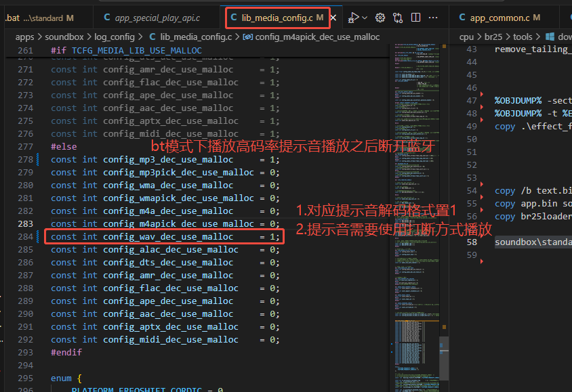This screenshot has width=572, height=392.
Task: Click the config_m4apick_dec_use_malloc symbol breadcrumb
Action: click(x=312, y=37)
